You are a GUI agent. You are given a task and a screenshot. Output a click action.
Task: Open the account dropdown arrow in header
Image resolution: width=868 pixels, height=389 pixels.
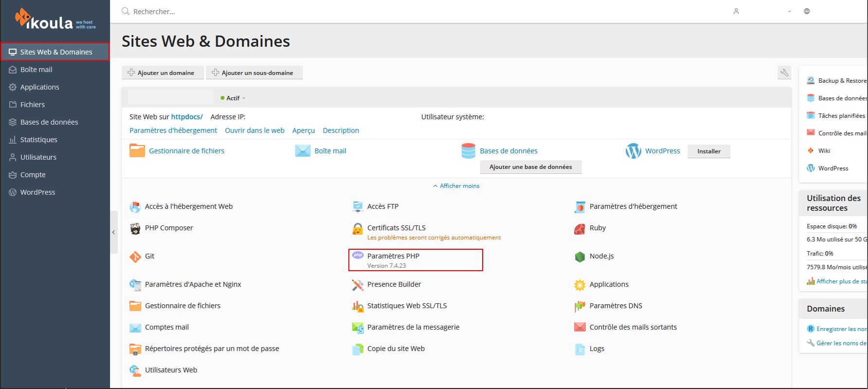pyautogui.click(x=789, y=12)
